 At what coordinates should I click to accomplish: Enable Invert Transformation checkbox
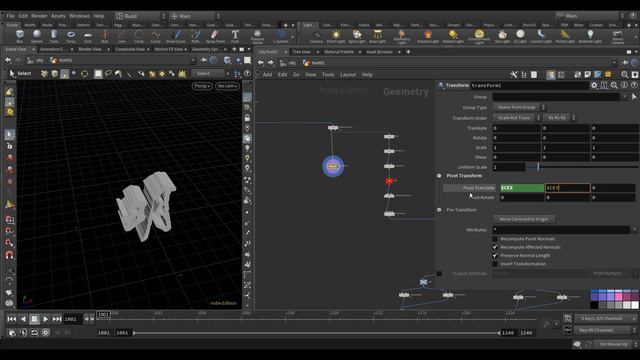tap(495, 264)
